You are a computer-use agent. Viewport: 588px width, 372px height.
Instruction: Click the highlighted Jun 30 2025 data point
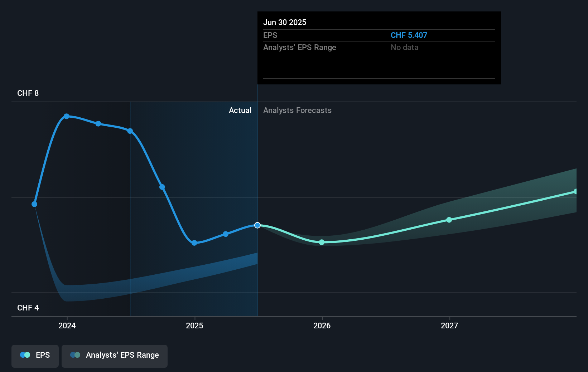tap(257, 225)
